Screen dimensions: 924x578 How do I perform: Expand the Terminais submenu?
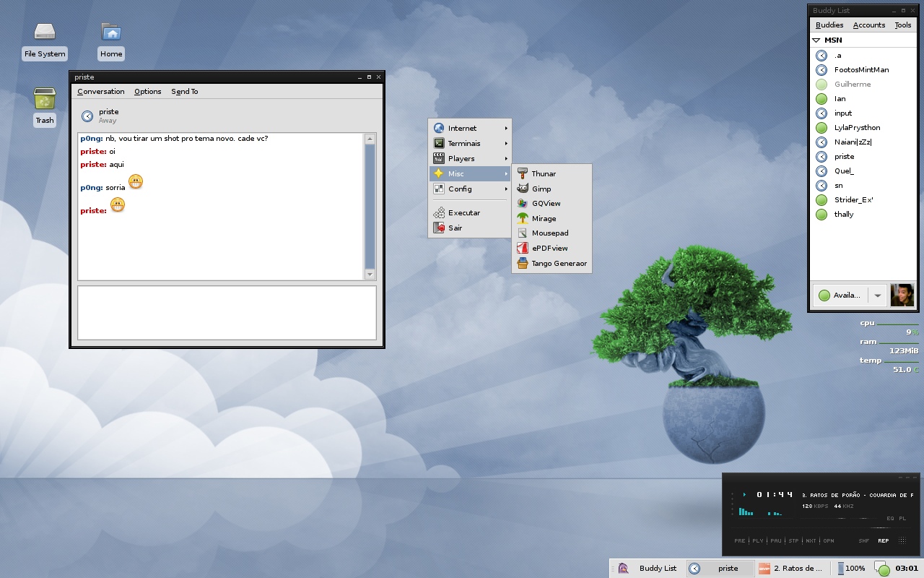[470, 143]
